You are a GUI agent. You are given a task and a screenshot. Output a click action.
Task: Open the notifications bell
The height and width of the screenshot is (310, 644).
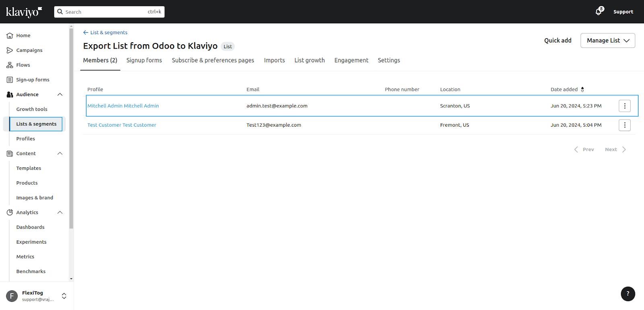point(599,12)
